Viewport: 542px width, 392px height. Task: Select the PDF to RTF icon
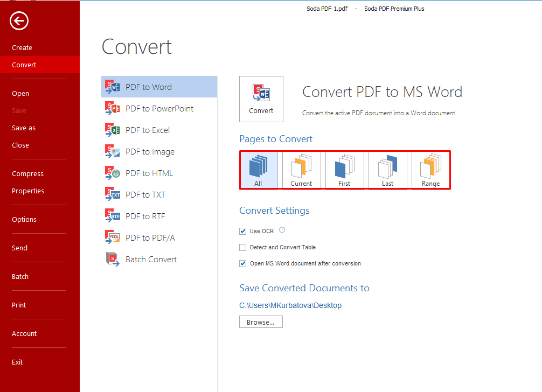tap(113, 216)
